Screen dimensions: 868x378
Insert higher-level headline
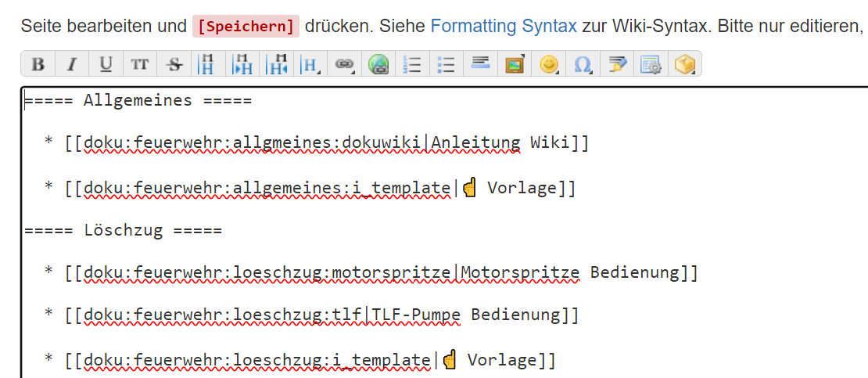[x=276, y=64]
